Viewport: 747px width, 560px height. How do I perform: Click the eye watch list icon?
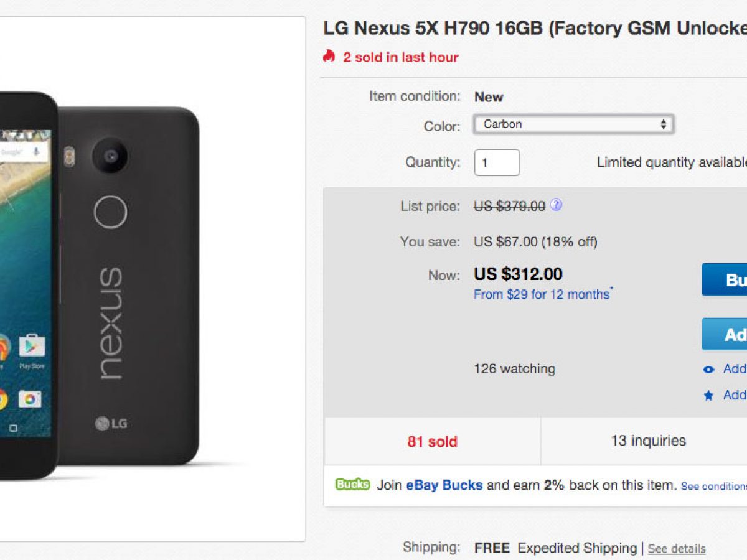point(708,370)
